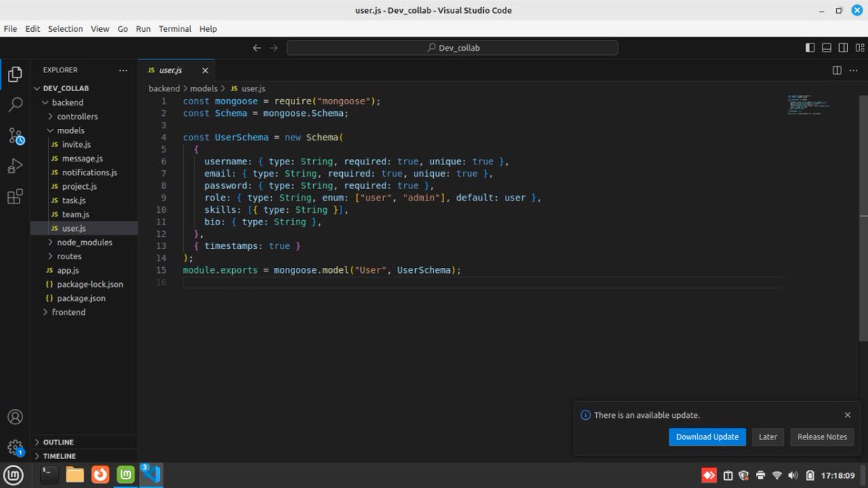The height and width of the screenshot is (488, 868).
Task: Expand the OUTLINE section
Action: (x=84, y=442)
